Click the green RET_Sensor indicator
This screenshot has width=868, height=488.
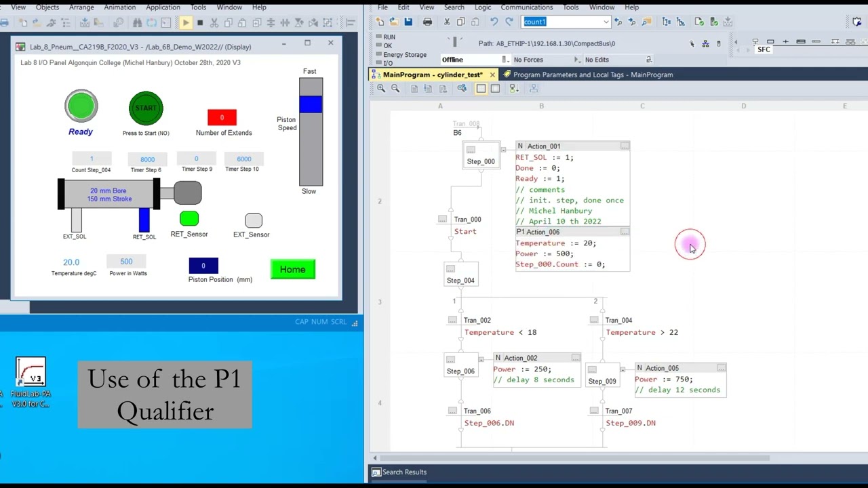tap(189, 218)
